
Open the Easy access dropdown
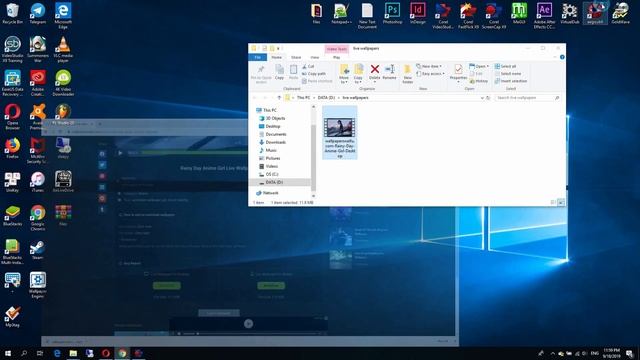pyautogui.click(x=431, y=73)
